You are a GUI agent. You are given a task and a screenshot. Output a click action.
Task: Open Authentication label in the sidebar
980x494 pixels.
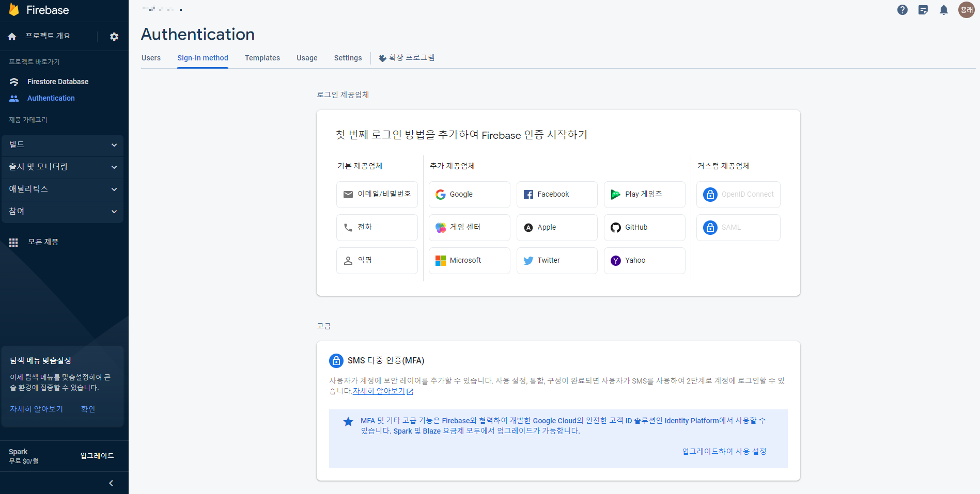(x=51, y=98)
